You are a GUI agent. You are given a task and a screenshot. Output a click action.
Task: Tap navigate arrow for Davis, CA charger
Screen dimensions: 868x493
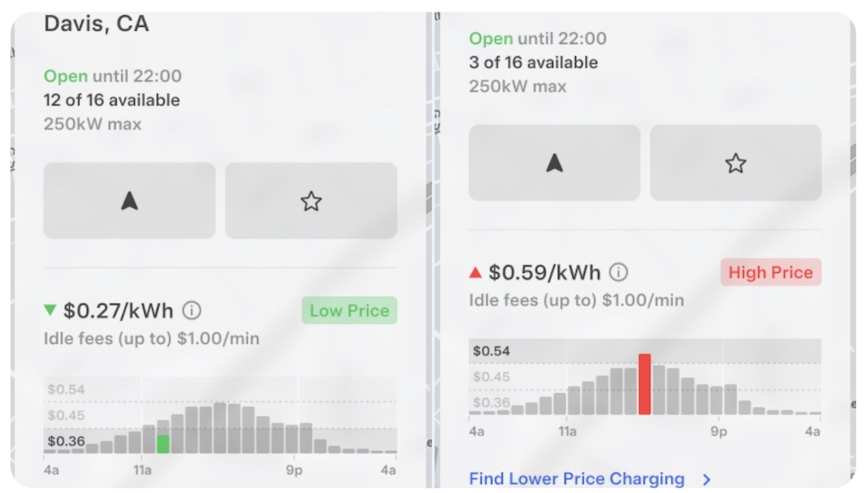click(x=129, y=201)
